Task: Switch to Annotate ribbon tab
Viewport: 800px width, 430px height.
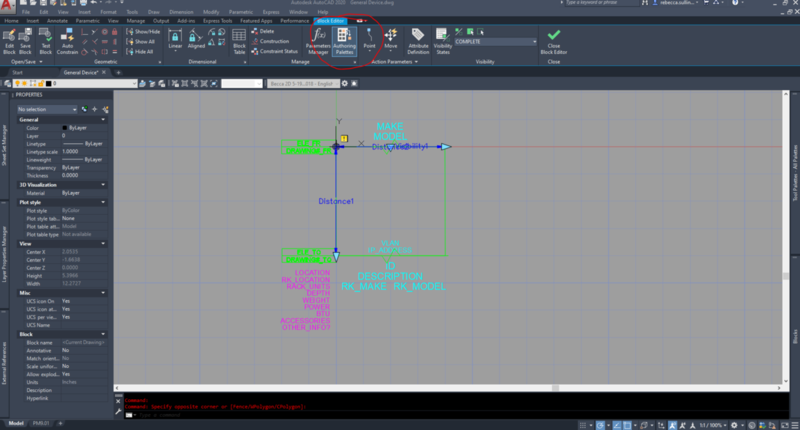Action: pos(57,21)
